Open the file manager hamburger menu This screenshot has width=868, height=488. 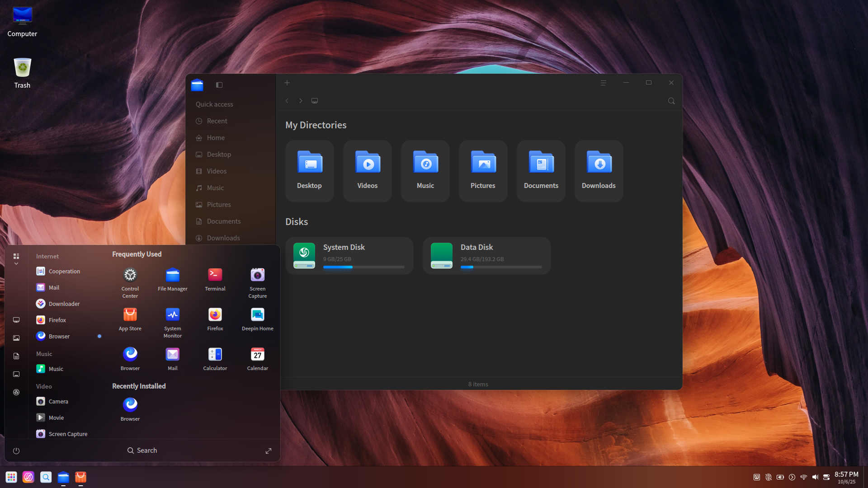pos(603,83)
